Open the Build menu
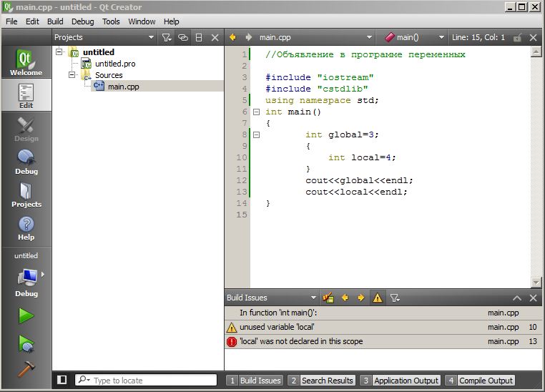The image size is (545, 392). coord(55,21)
